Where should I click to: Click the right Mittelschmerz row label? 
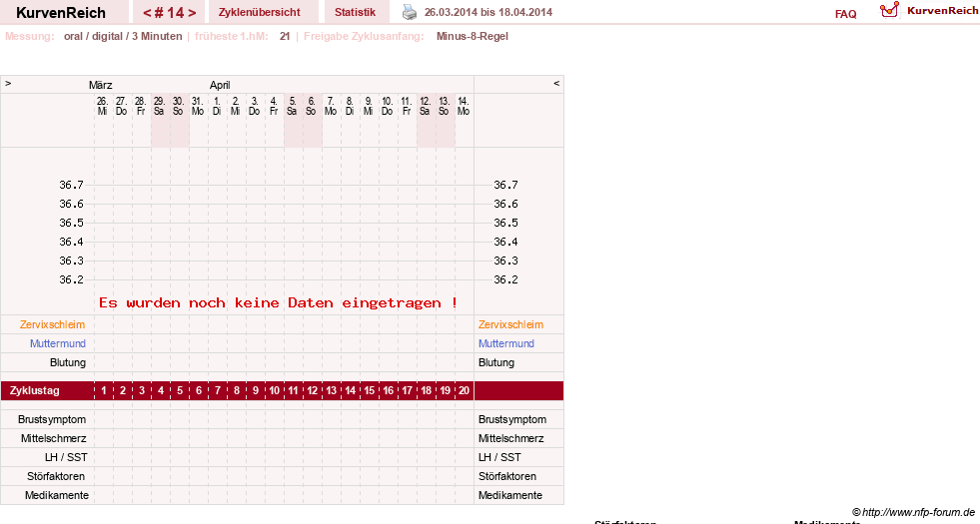511,438
